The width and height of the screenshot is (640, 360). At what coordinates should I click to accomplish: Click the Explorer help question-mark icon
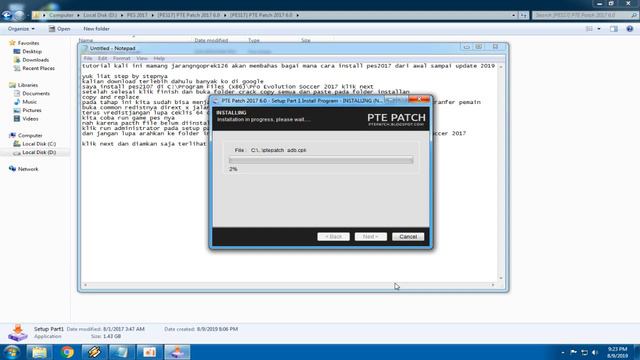point(630,29)
